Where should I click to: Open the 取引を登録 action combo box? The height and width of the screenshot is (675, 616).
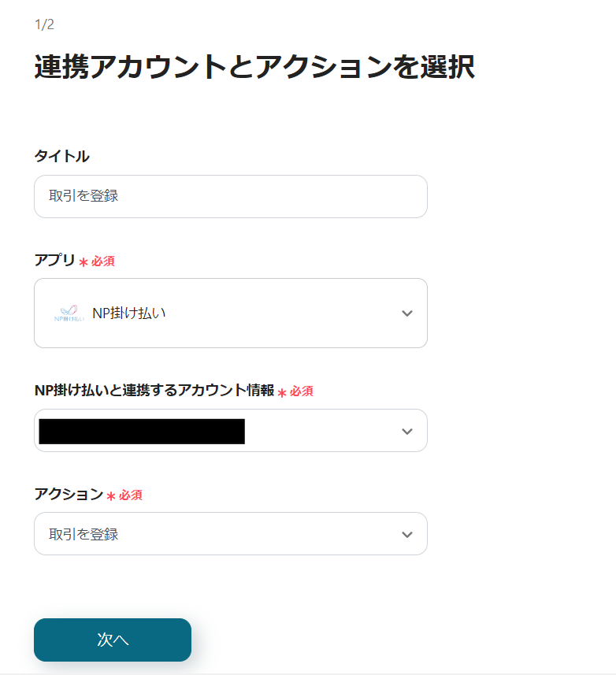pyautogui.click(x=231, y=534)
